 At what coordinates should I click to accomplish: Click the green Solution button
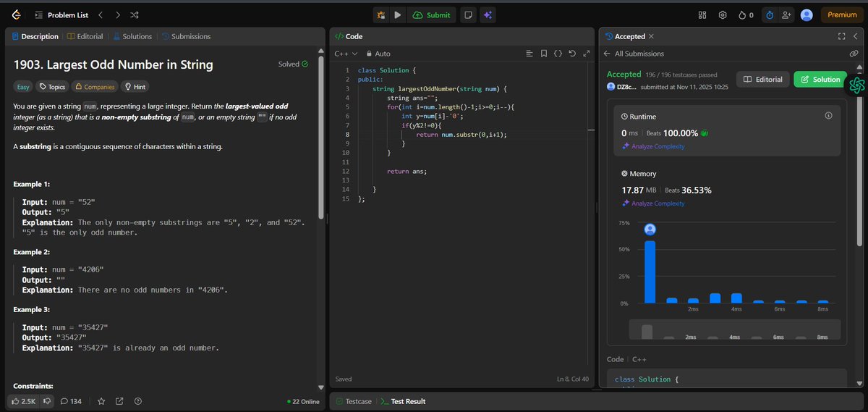click(820, 80)
